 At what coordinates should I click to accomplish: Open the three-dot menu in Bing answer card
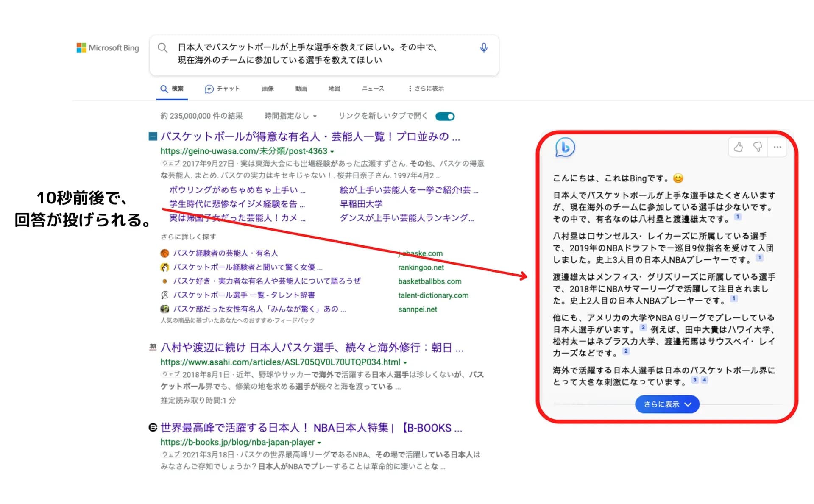click(x=777, y=147)
